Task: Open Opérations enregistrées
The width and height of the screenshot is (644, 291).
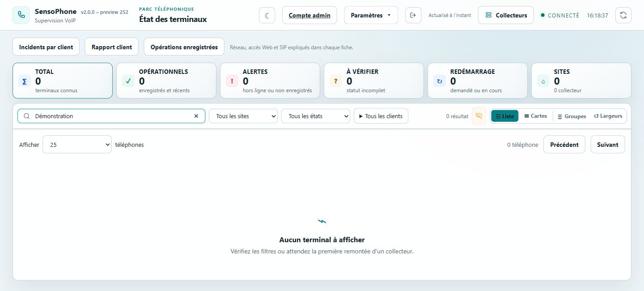Action: pos(184,47)
